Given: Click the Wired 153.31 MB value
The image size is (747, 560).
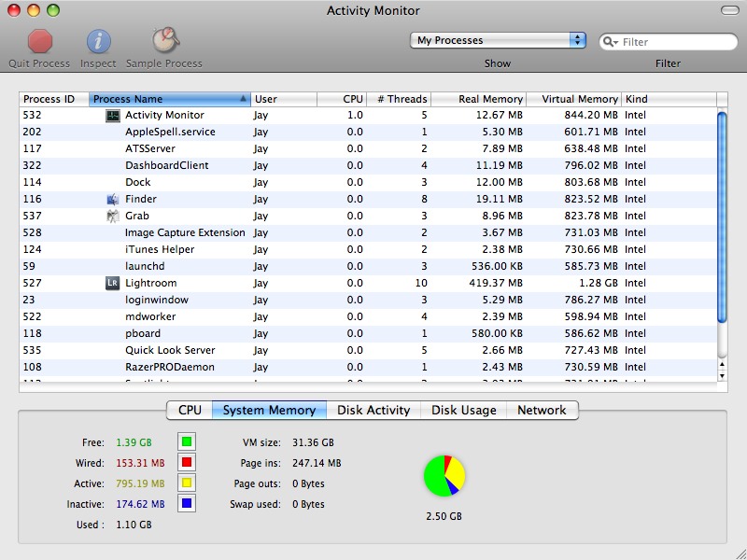Looking at the screenshot, I should 140,463.
